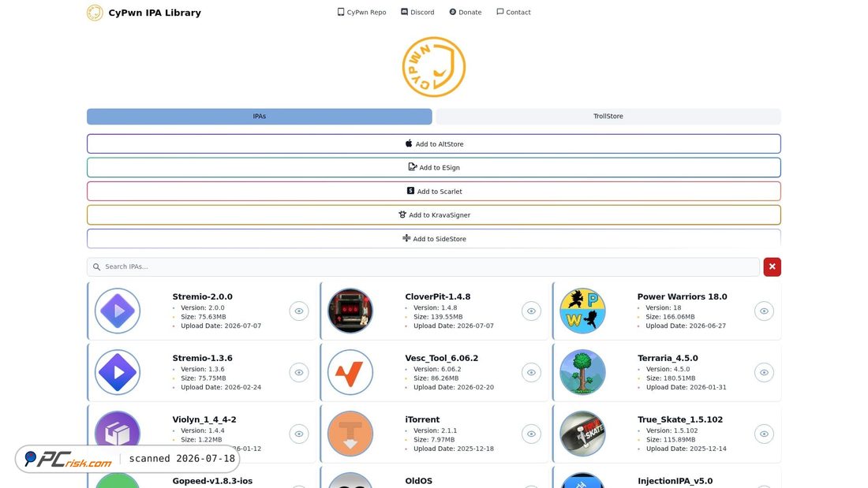Image resolution: width=868 pixels, height=488 pixels.
Task: View details eye for CloverPit-1.4.8
Action: point(531,311)
